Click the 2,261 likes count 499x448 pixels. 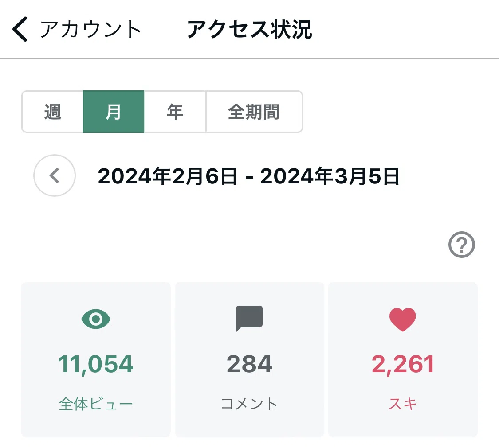tap(403, 364)
